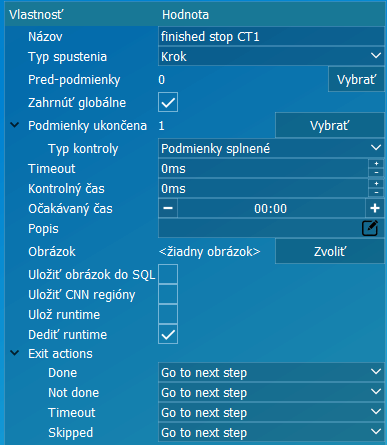
Task: Collapse the Podmienky ukončena section
Action: [15, 125]
